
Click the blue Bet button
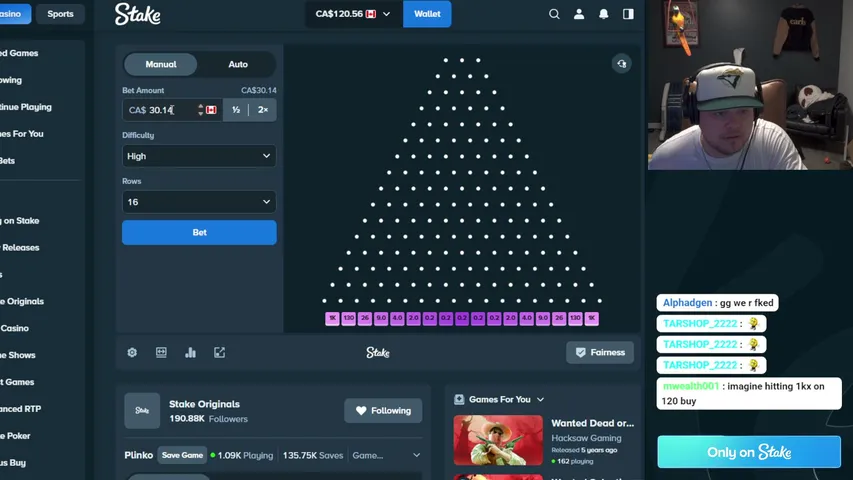(199, 232)
